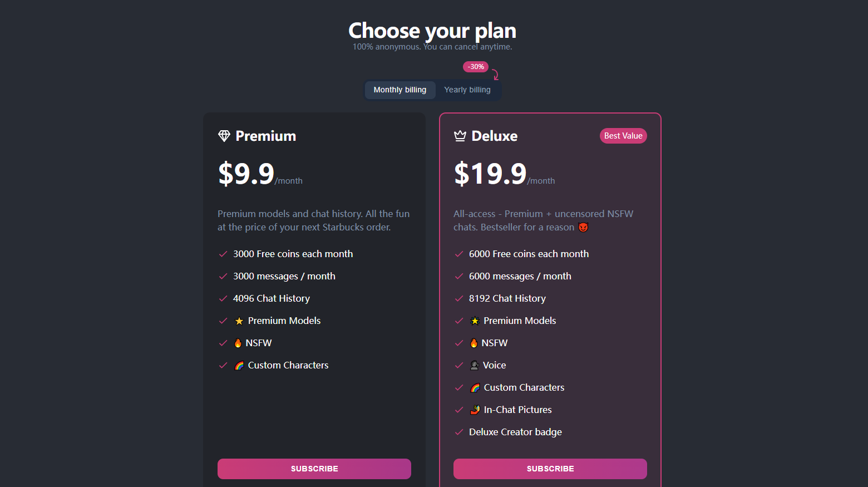Screen dimensions: 868x487
Task: Switch to Yearly billing
Action: (467, 90)
